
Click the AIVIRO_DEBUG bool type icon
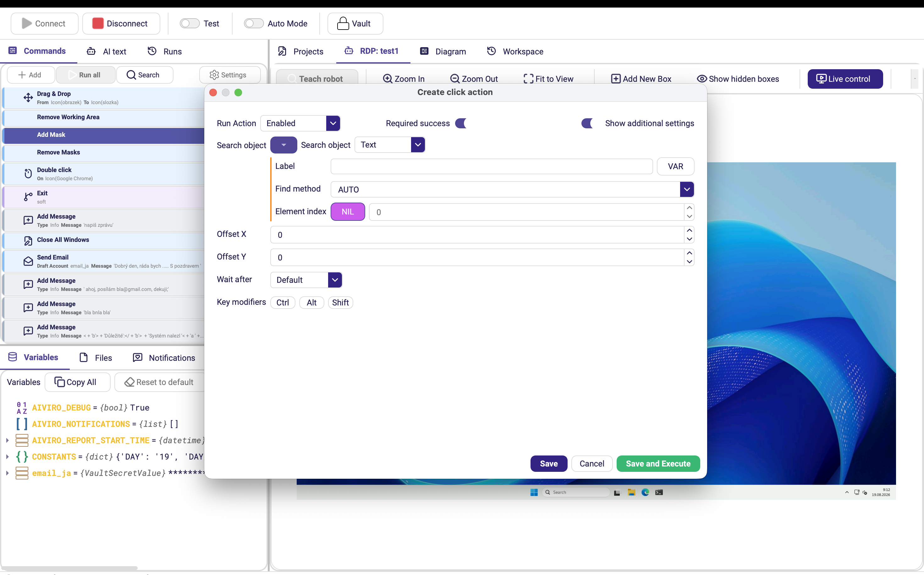tap(22, 407)
